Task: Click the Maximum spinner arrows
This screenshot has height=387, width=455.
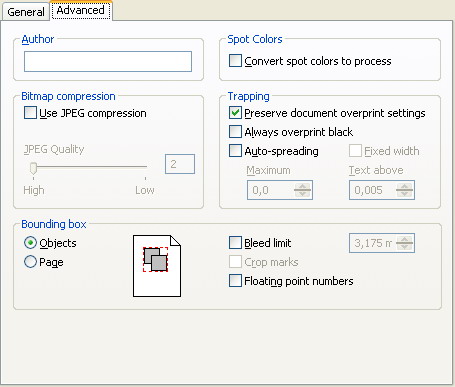Action: [303, 190]
